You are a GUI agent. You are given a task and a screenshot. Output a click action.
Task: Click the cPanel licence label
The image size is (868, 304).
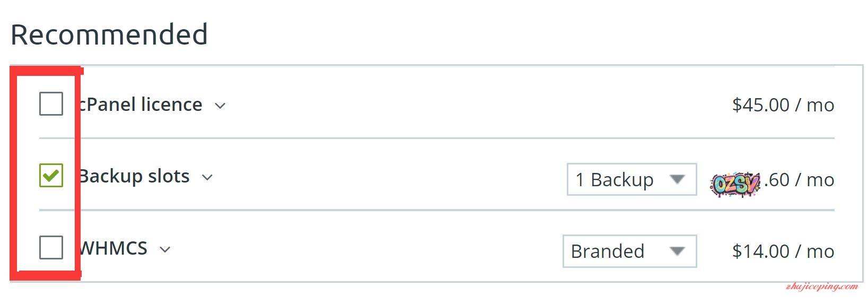tap(141, 105)
